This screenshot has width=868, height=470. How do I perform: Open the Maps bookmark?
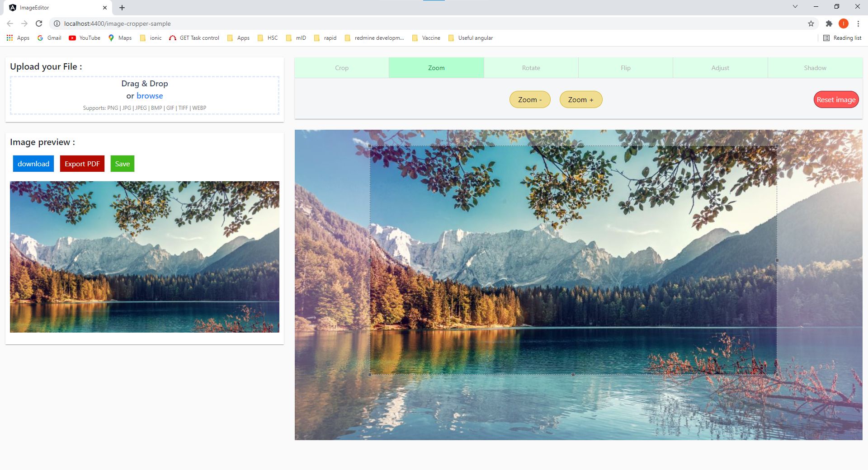click(x=120, y=38)
